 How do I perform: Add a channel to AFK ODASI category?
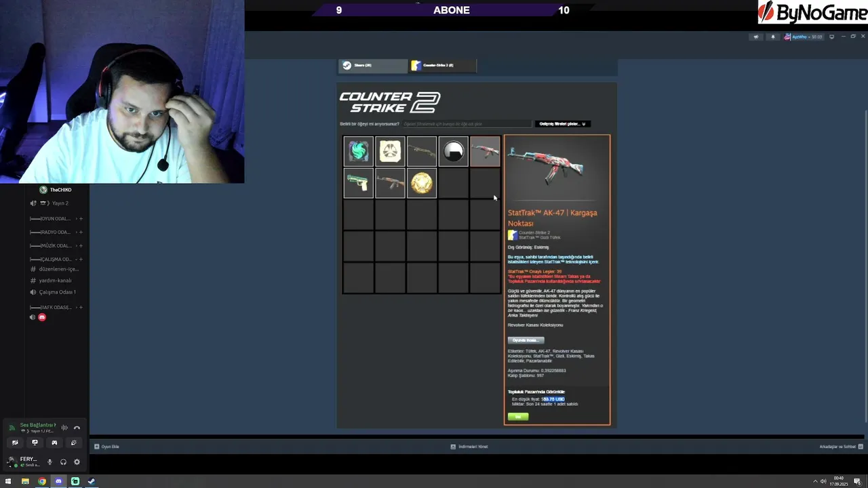(x=81, y=307)
